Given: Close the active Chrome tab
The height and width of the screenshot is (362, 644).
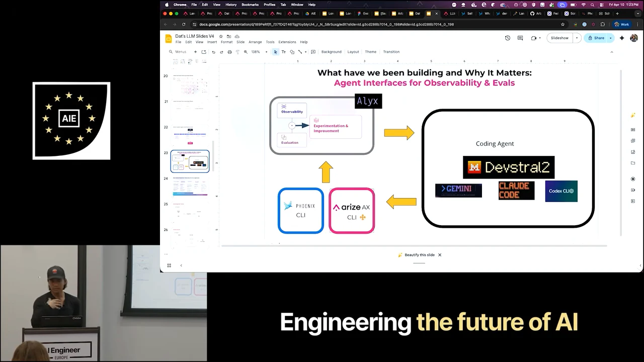Looking at the screenshot, I should click(x=436, y=14).
